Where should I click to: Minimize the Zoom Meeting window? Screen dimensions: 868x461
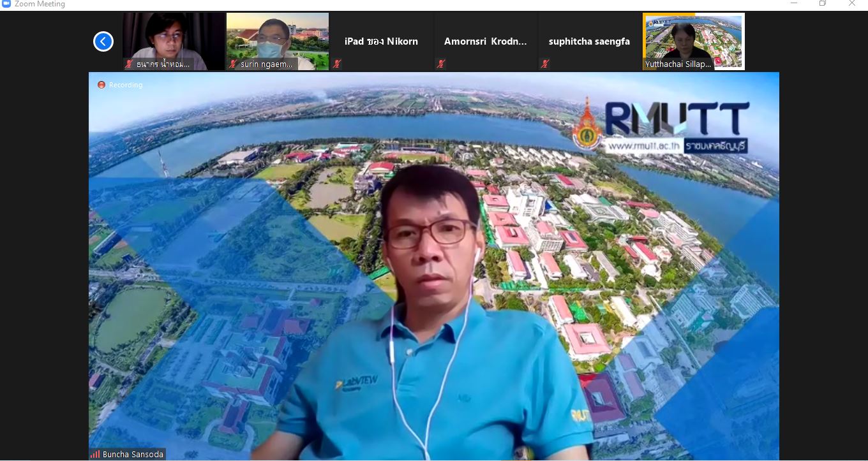(794, 4)
